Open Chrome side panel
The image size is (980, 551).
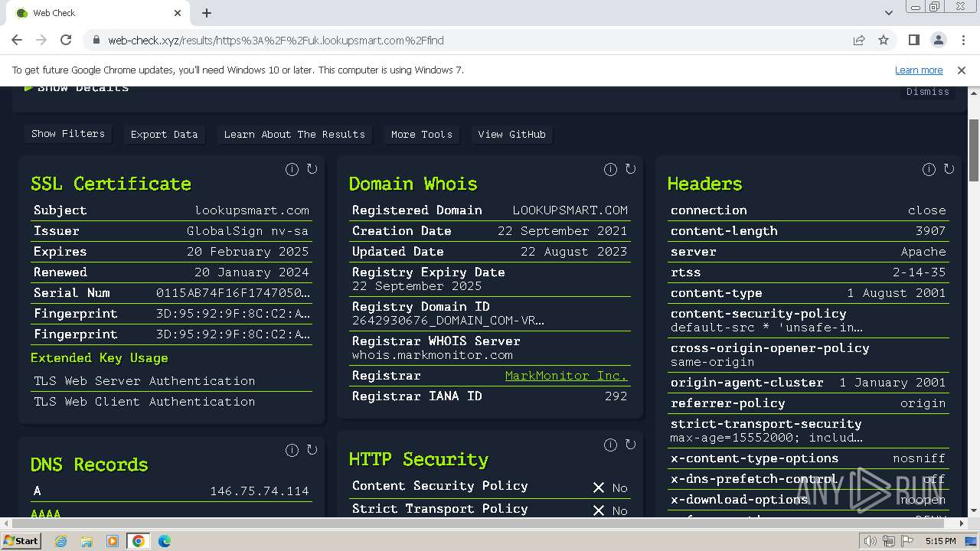913,40
